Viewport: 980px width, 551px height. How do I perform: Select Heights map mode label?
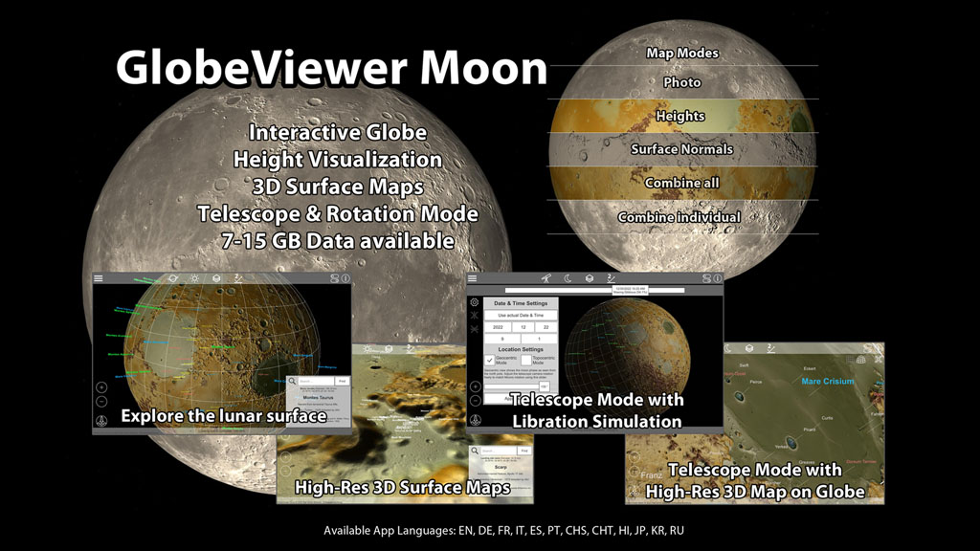click(x=680, y=116)
